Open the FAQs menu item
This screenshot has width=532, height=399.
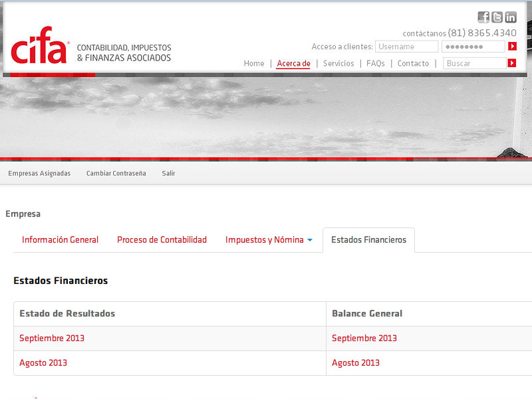375,64
